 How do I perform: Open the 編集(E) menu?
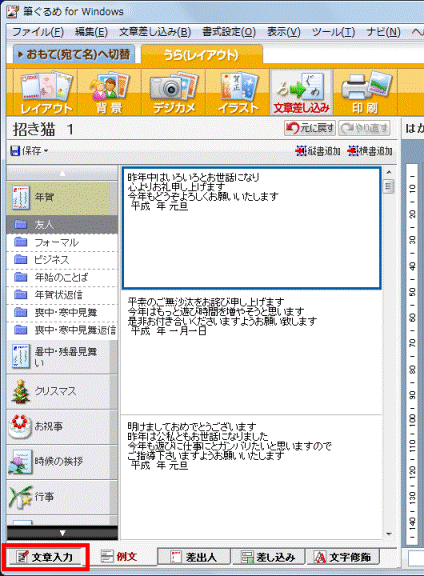[x=91, y=32]
